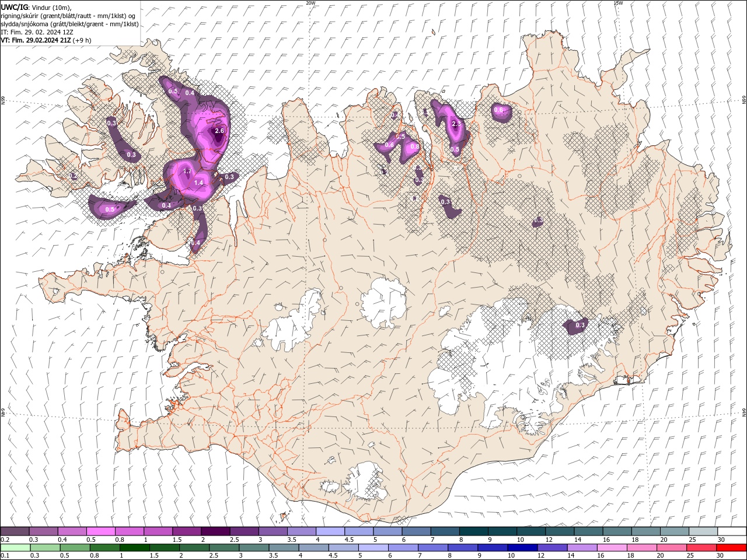Viewport: 747px width, 560px height.
Task: Click the 2.3 precipitation value in the north
Action: click(456, 124)
